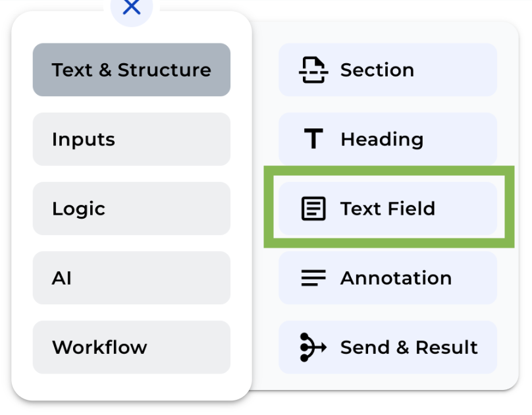The width and height of the screenshot is (532, 415).
Task: Click the Annotation label text
Action: [x=396, y=278]
